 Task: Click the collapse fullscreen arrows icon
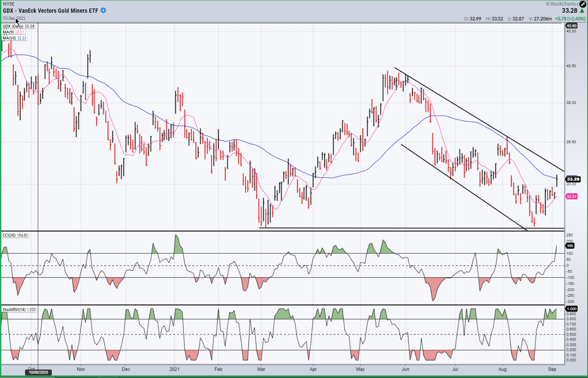pos(582,4)
